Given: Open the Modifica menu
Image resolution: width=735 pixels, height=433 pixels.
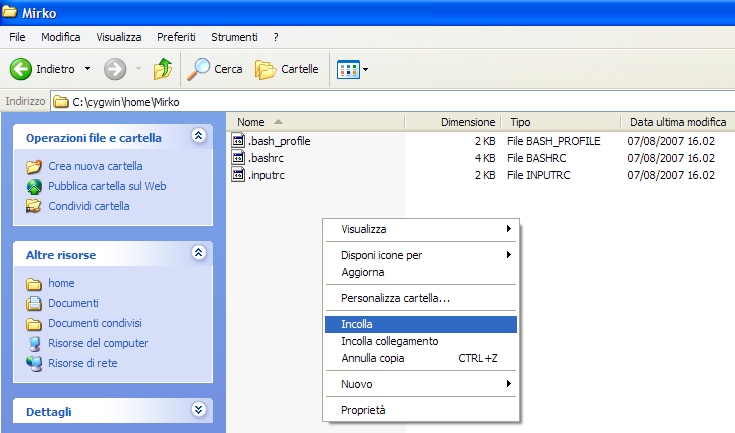Looking at the screenshot, I should click(x=60, y=37).
